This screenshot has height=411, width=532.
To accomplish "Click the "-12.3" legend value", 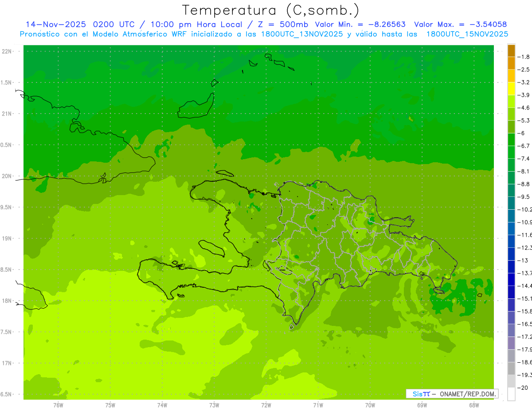I will [524, 248].
